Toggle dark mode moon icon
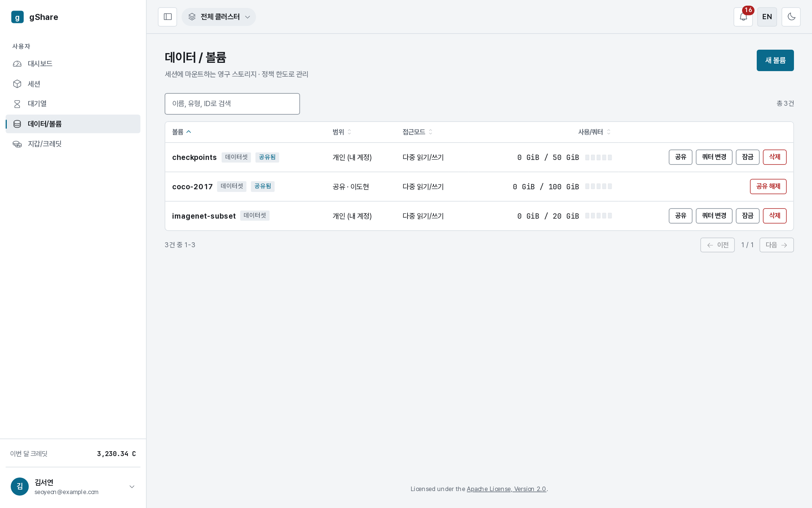 point(791,17)
